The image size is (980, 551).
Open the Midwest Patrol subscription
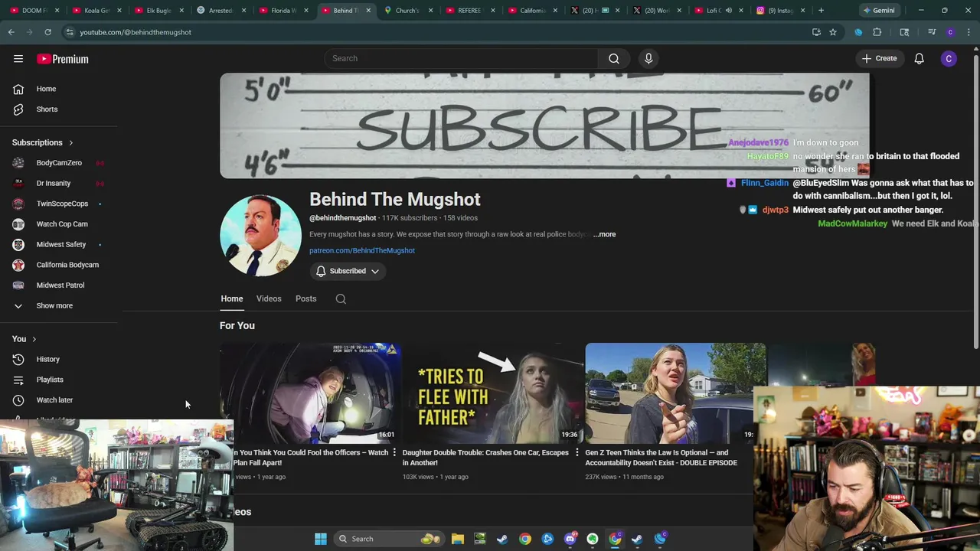click(x=60, y=285)
